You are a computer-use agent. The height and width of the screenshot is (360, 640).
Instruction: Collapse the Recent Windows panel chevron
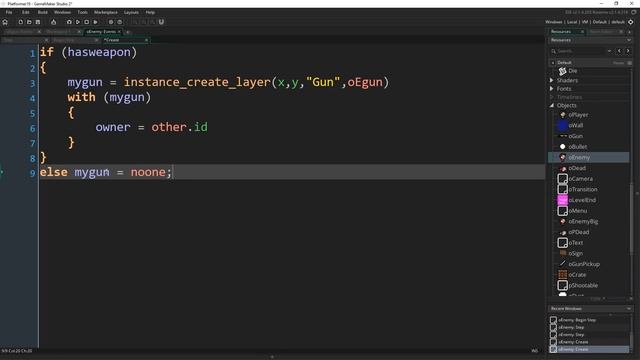pos(629,309)
